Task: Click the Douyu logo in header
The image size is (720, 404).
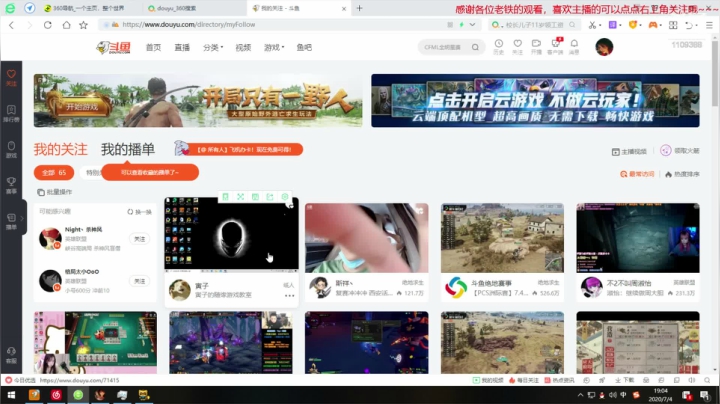Action: pyautogui.click(x=113, y=47)
